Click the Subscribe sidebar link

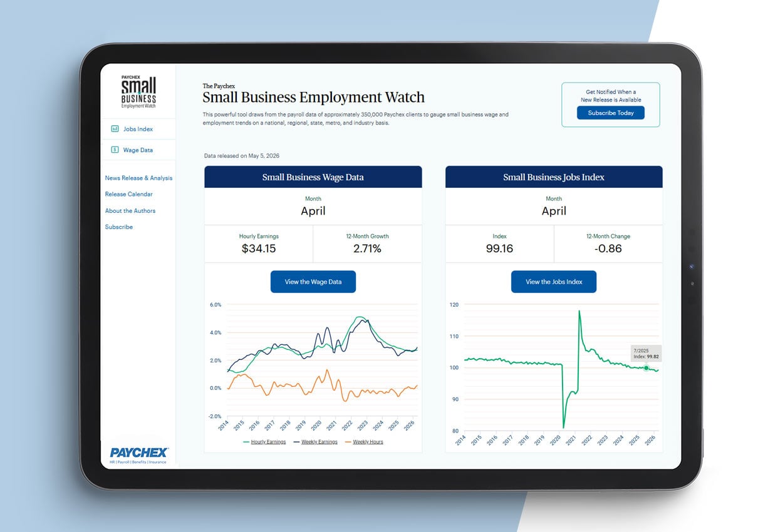[x=119, y=227]
